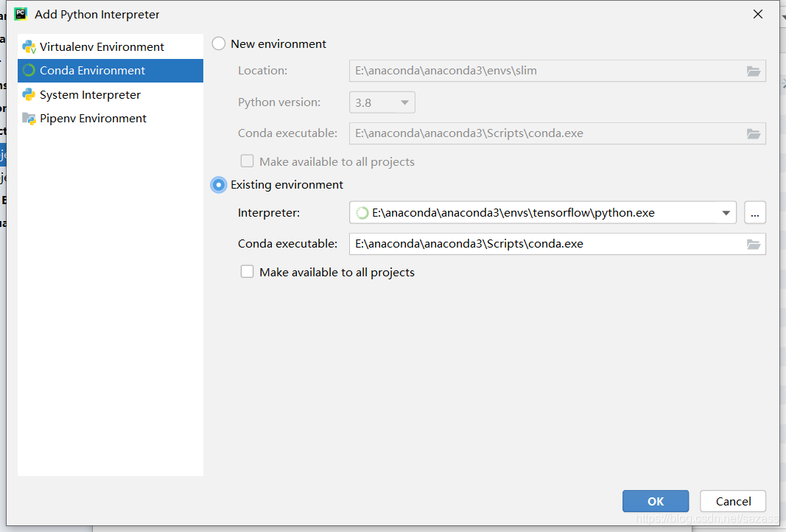Tick the enabled Make available to all projects checkbox

247,272
